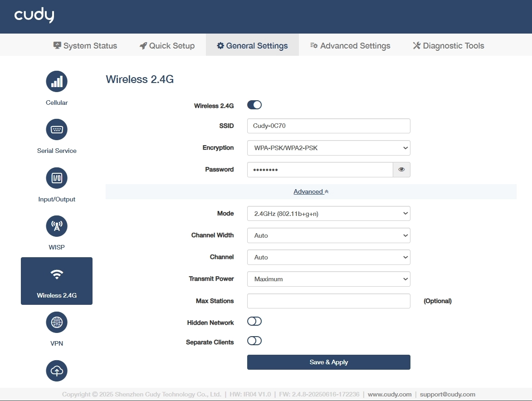Go to the Quick Setup tab
Screen dimensions: 532x401
167,45
